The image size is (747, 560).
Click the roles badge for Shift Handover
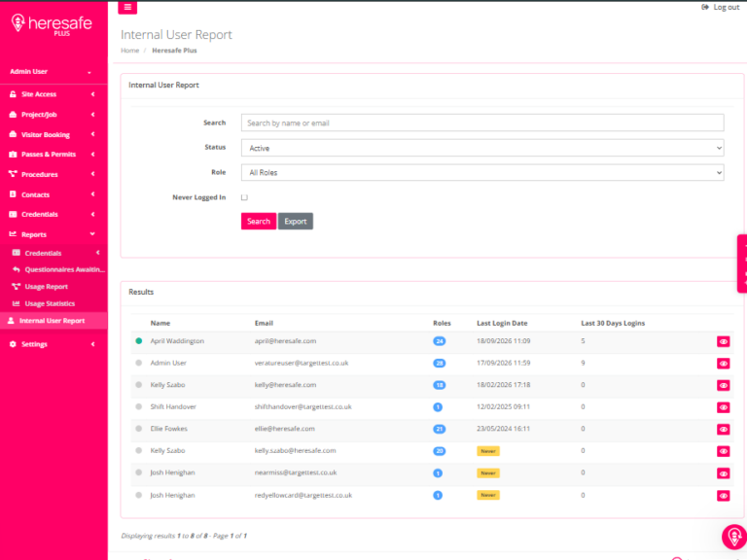click(438, 406)
